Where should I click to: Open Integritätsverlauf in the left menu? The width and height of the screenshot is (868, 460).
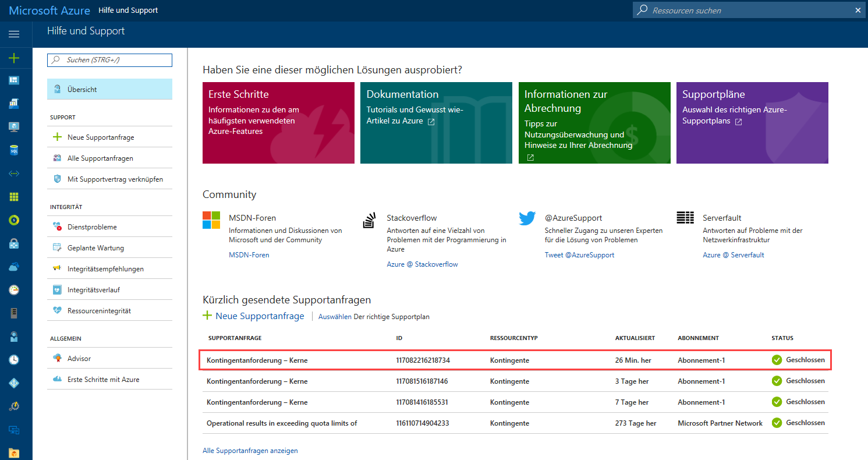109,289
